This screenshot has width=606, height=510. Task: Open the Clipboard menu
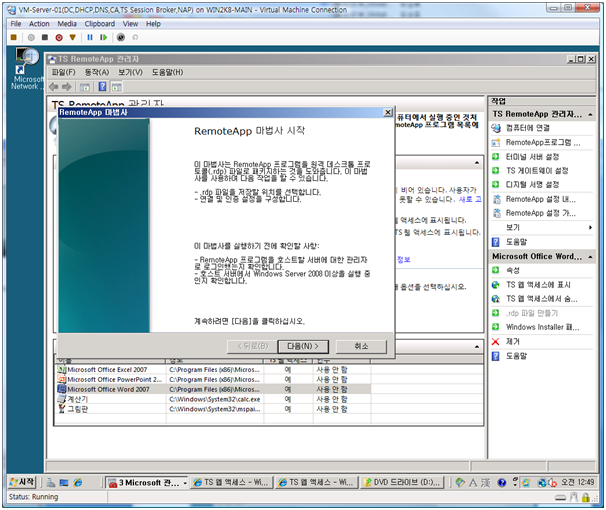pos(100,24)
